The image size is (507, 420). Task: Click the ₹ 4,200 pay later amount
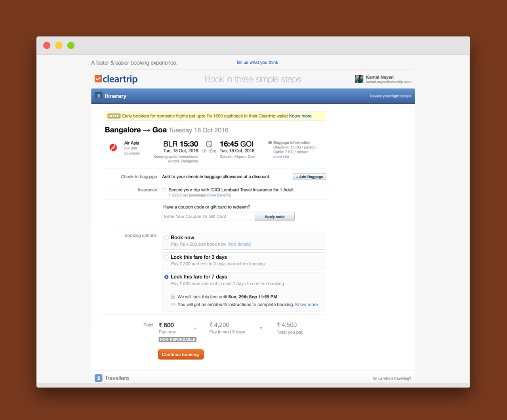pos(219,325)
